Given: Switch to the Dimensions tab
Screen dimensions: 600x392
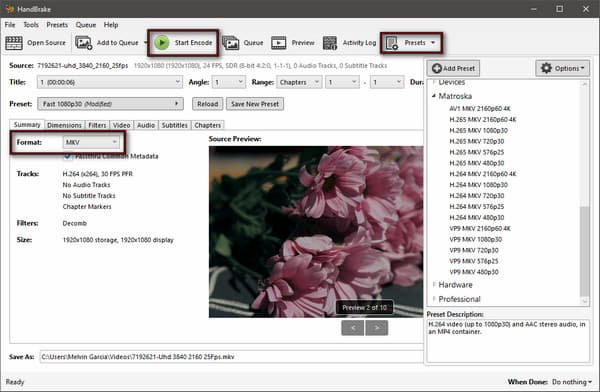Looking at the screenshot, I should coord(64,125).
